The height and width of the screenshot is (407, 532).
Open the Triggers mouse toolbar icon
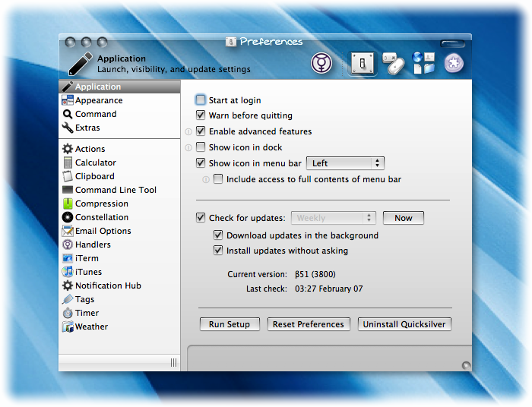[x=394, y=63]
